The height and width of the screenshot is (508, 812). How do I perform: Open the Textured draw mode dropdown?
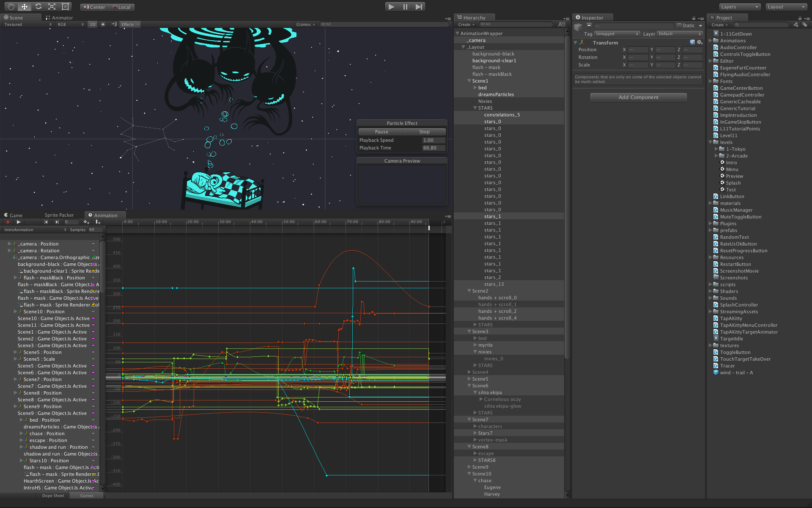[x=27, y=24]
